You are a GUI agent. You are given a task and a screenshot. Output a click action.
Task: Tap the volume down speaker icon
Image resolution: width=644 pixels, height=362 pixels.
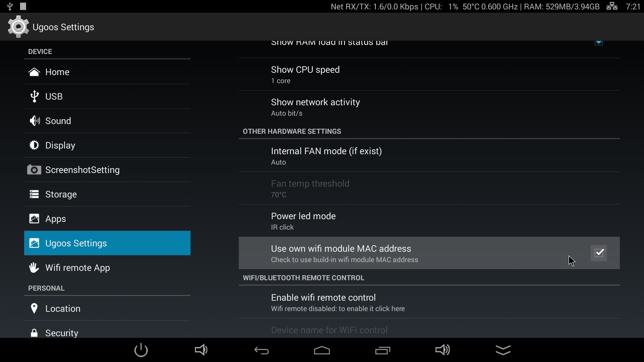(201, 350)
